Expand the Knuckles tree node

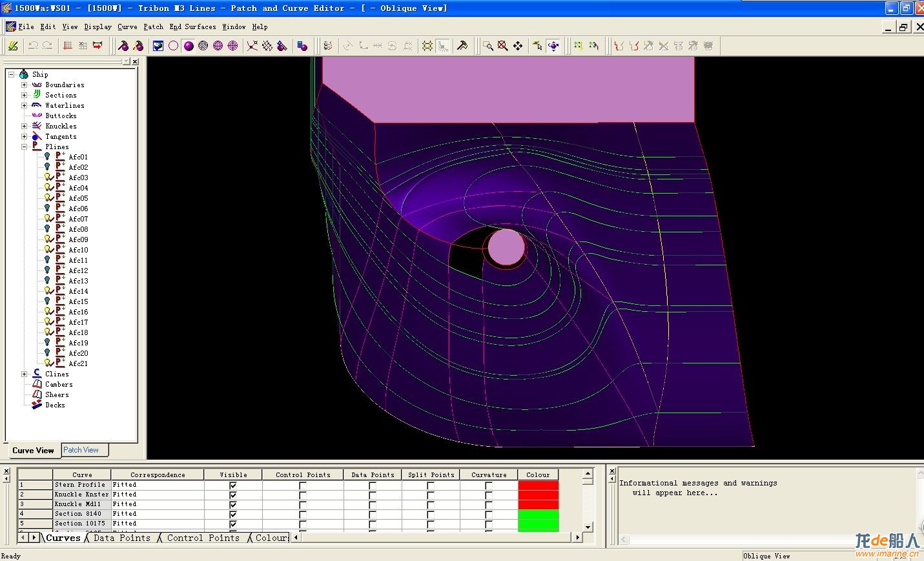(24, 126)
